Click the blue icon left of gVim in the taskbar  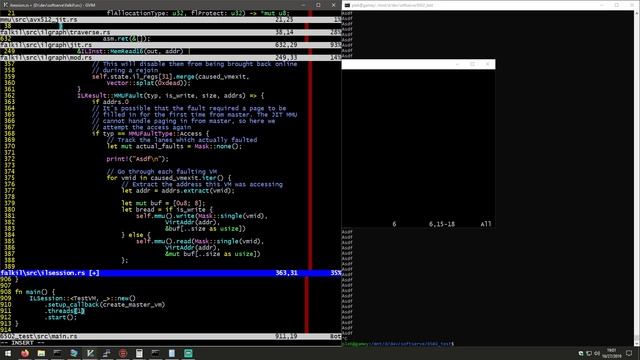click(x=74, y=353)
